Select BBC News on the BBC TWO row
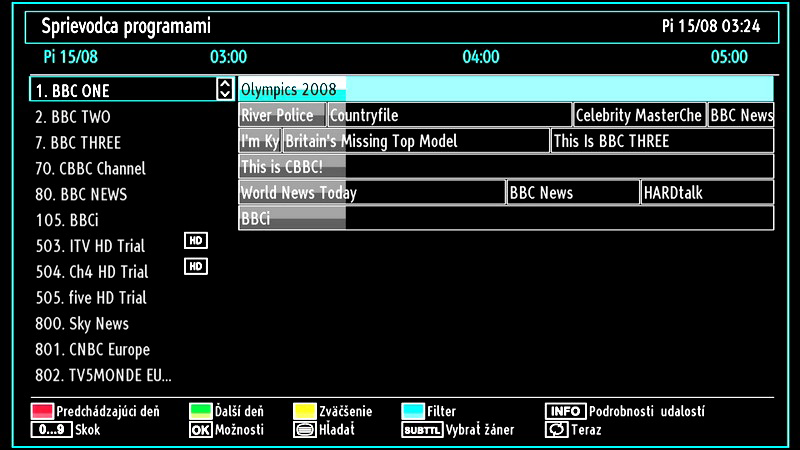The height and width of the screenshot is (450, 800). click(741, 115)
